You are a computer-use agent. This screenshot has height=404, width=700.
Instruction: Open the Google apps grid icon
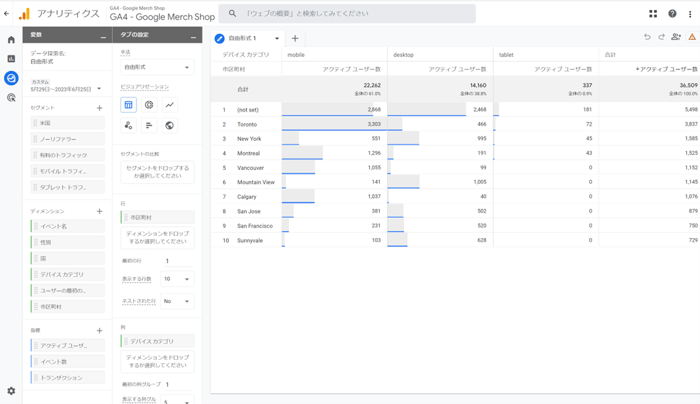653,14
